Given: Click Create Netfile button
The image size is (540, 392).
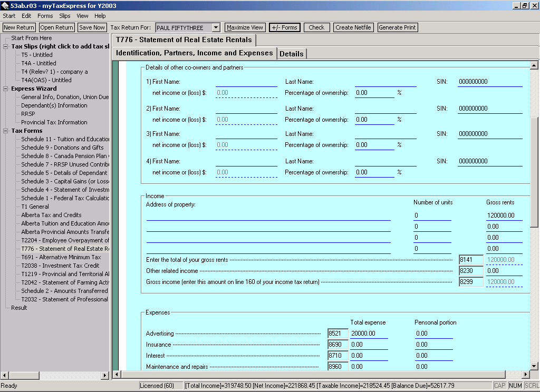Looking at the screenshot, I should tap(353, 27).
